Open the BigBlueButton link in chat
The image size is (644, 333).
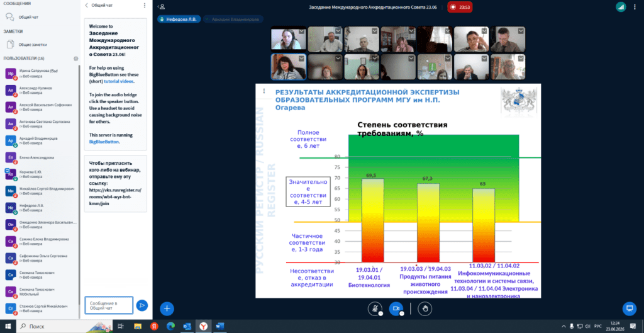(104, 142)
